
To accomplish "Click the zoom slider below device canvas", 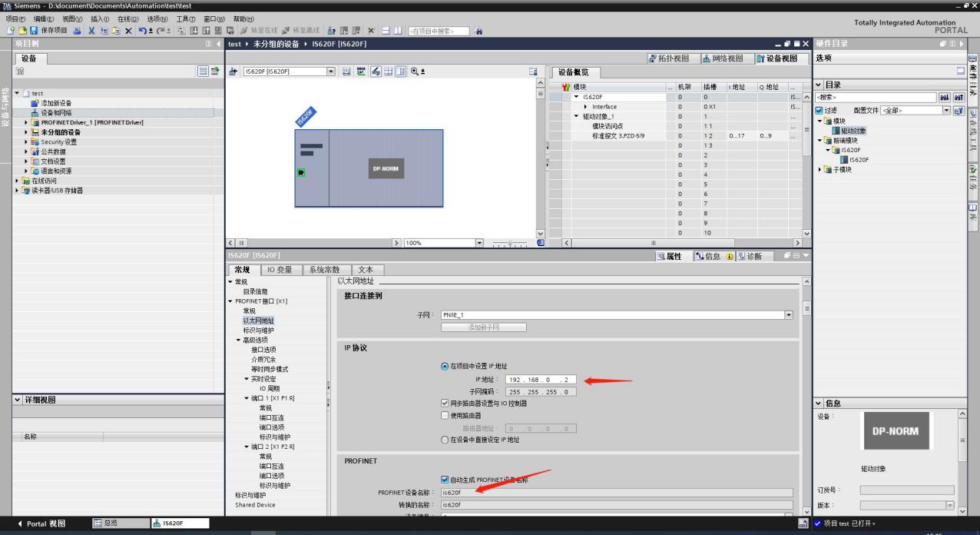I will pos(509,243).
